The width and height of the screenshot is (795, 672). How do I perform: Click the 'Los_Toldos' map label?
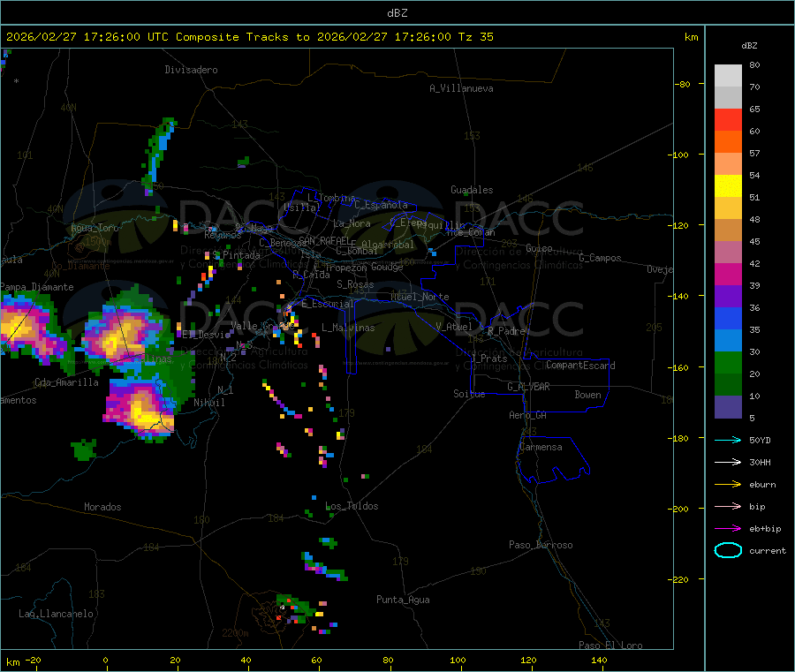pyautogui.click(x=352, y=506)
